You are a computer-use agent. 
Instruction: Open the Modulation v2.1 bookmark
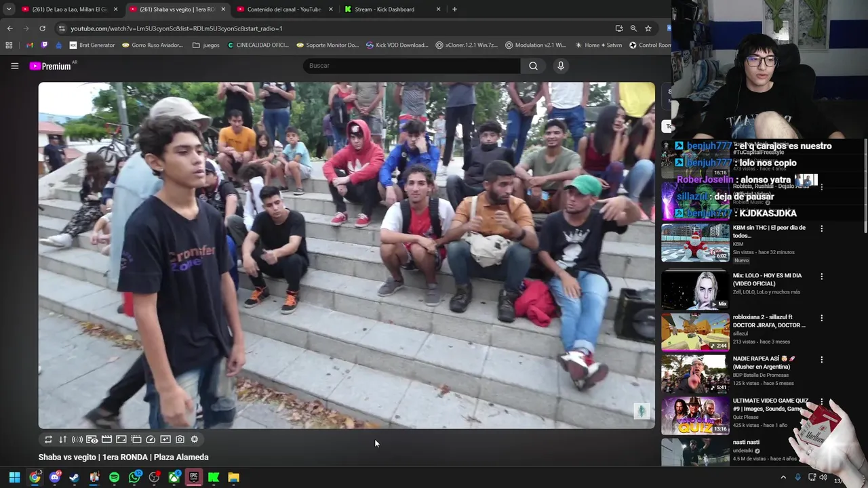536,45
